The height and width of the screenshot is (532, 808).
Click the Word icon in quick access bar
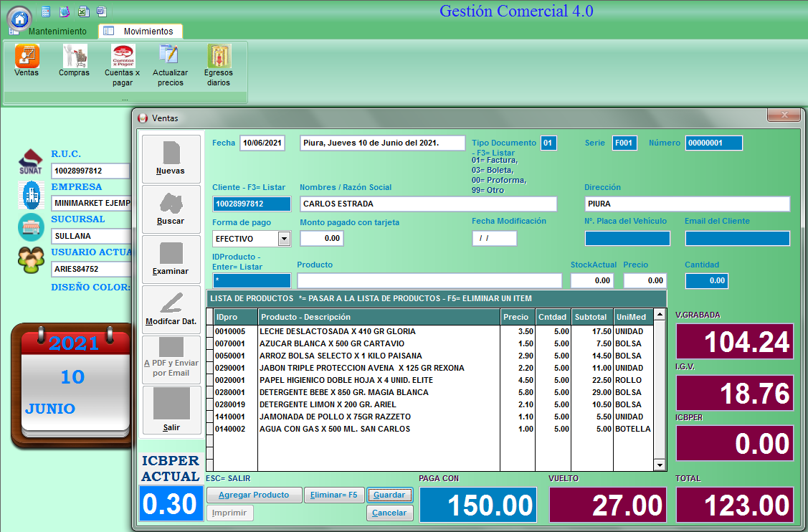tap(101, 11)
